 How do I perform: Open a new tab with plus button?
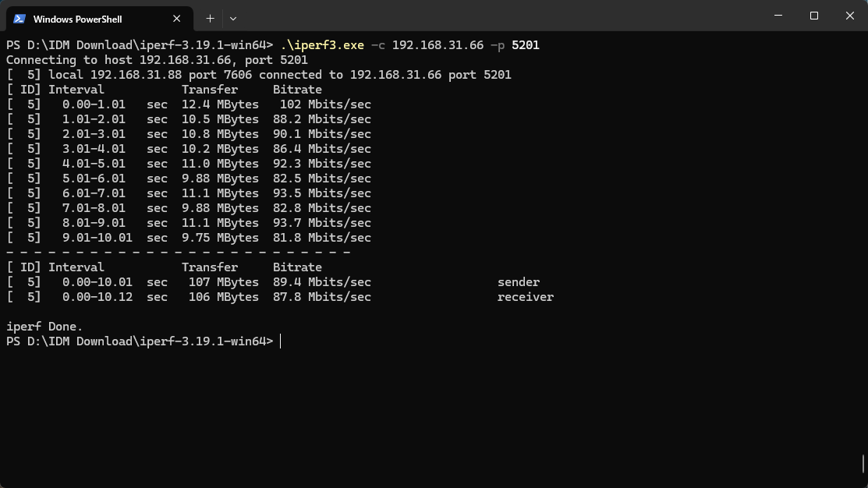point(210,18)
